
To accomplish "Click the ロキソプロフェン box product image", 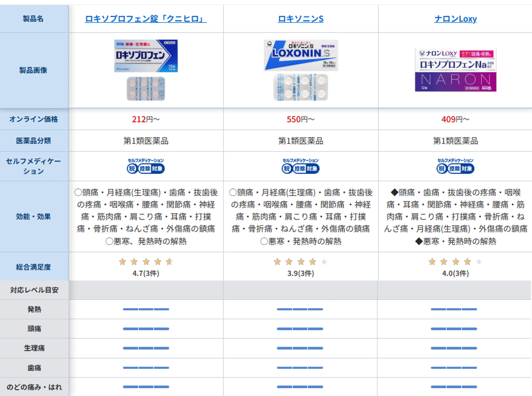I will 146,56.
